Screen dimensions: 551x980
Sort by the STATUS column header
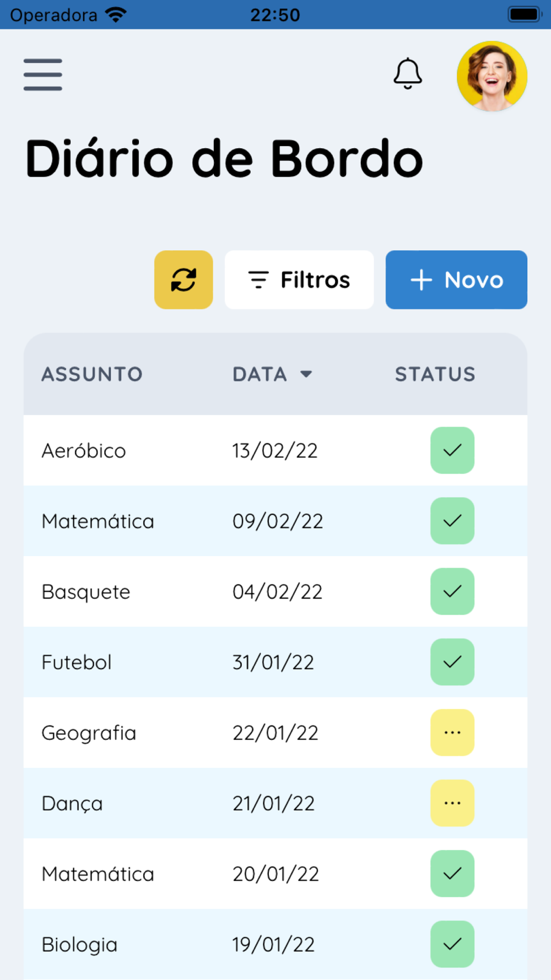click(x=435, y=374)
